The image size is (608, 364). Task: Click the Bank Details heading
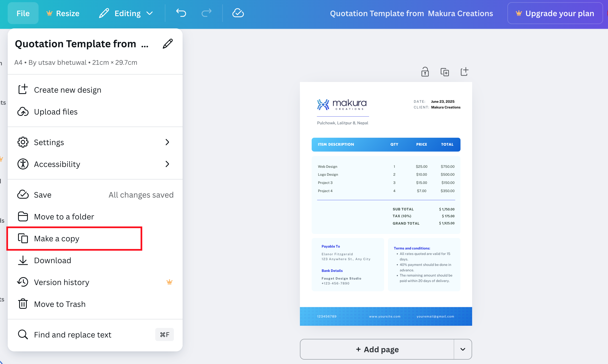332,271
